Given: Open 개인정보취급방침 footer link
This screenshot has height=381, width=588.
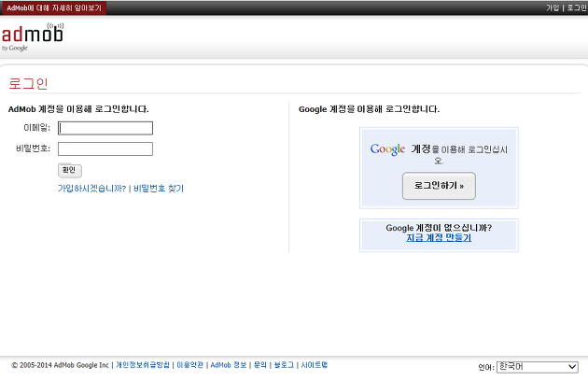Looking at the screenshot, I should click(143, 365).
